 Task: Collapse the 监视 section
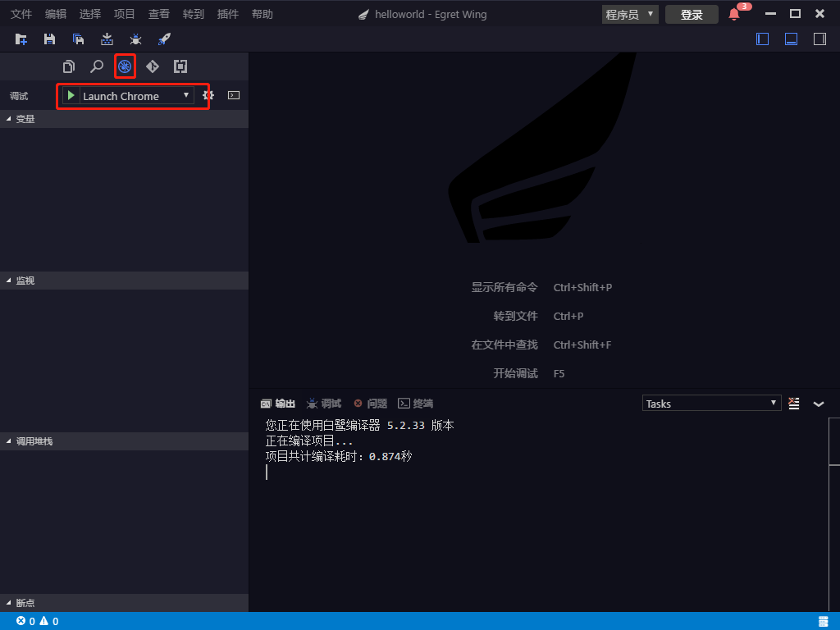[x=125, y=281]
